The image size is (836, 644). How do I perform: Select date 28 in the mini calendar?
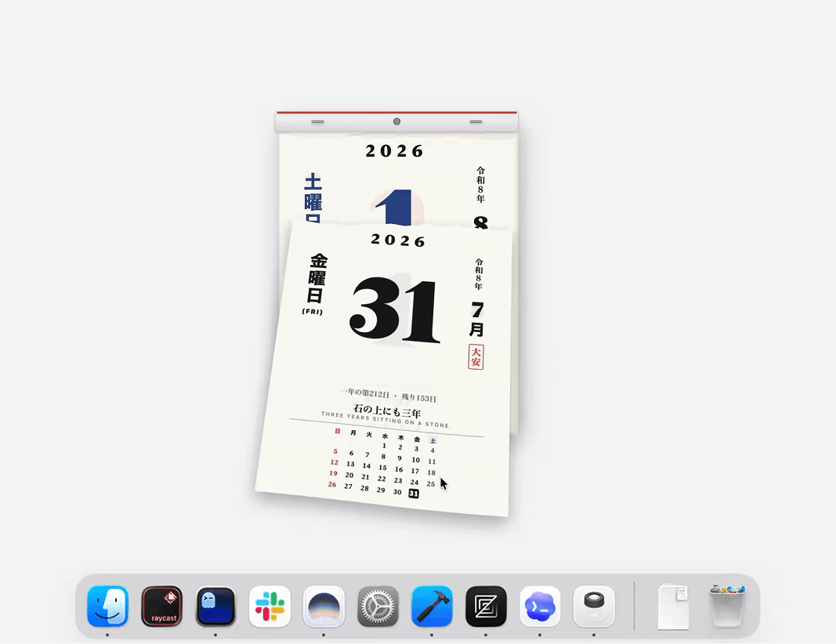pos(364,488)
